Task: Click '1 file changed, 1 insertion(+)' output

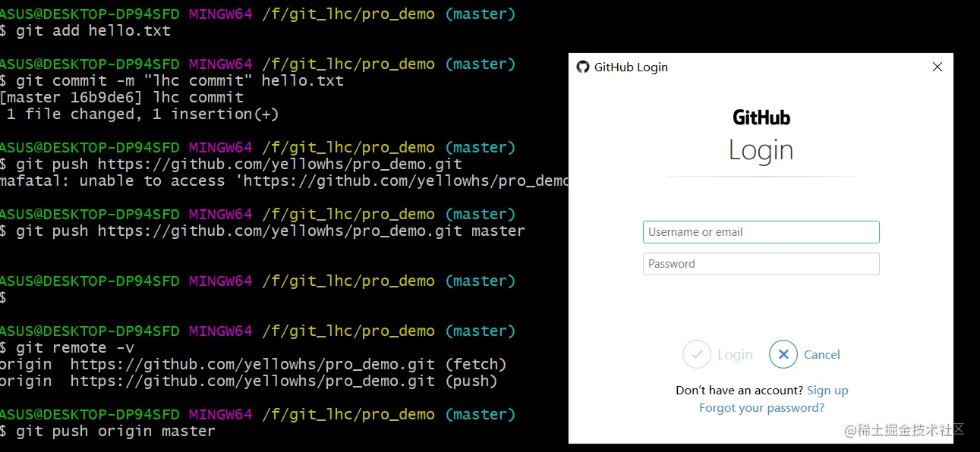Action: (143, 114)
